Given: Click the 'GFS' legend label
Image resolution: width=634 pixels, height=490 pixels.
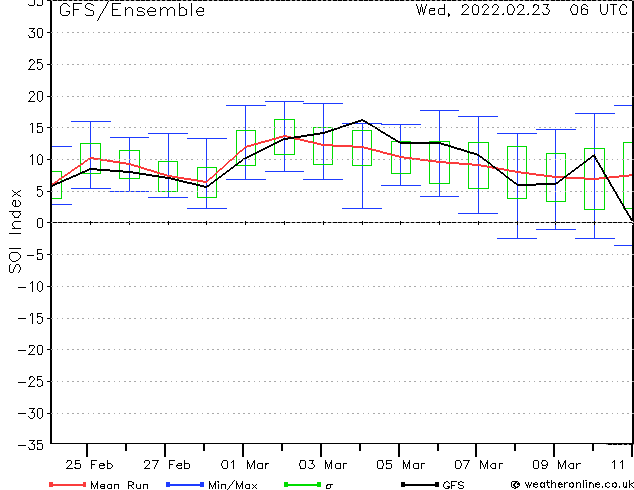Looking at the screenshot, I should [x=453, y=485].
